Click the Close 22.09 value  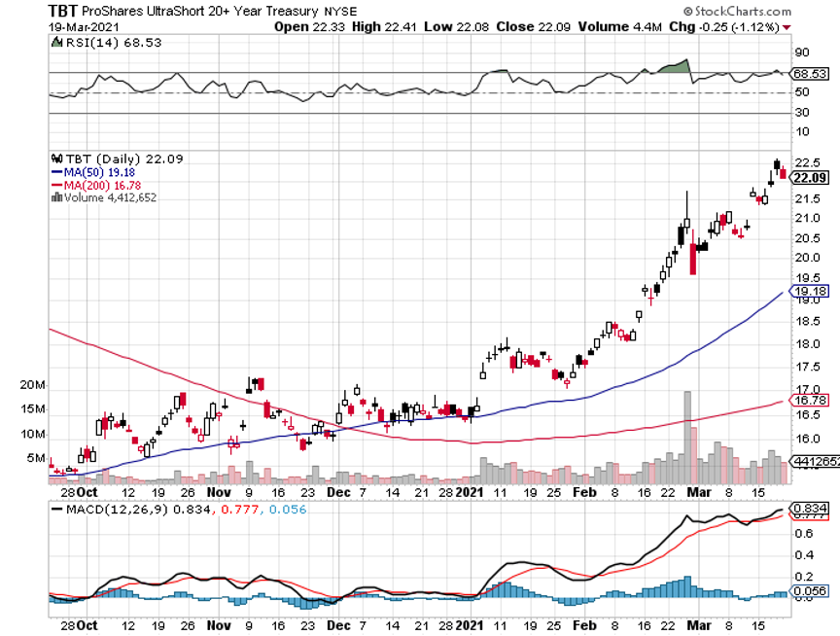point(533,27)
